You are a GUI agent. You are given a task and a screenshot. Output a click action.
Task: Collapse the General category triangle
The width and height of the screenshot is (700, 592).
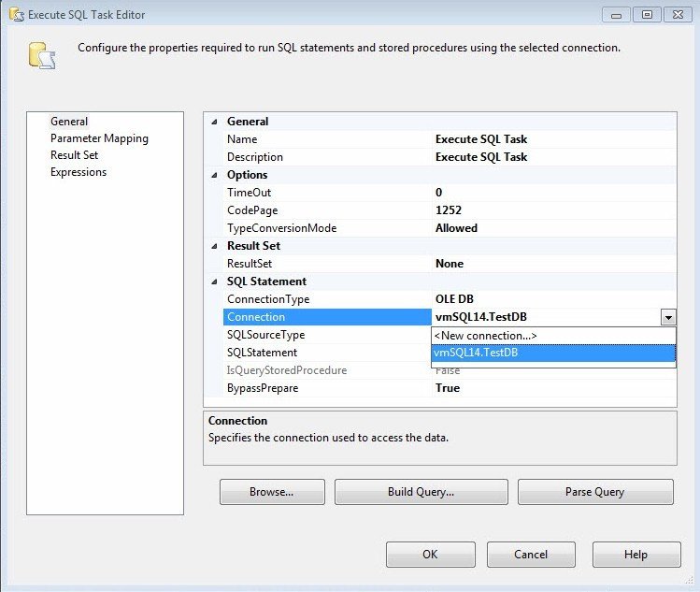pos(214,122)
